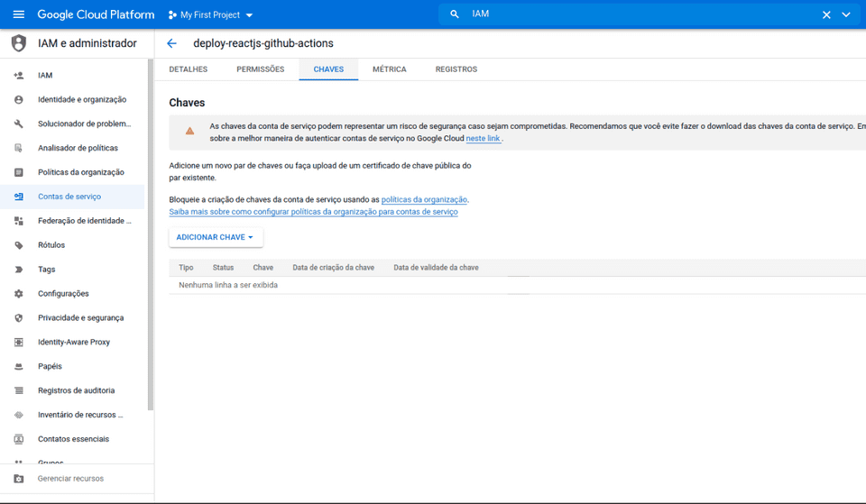866x504 pixels.
Task: Click the 'políticas da organização' link
Action: [x=424, y=199]
